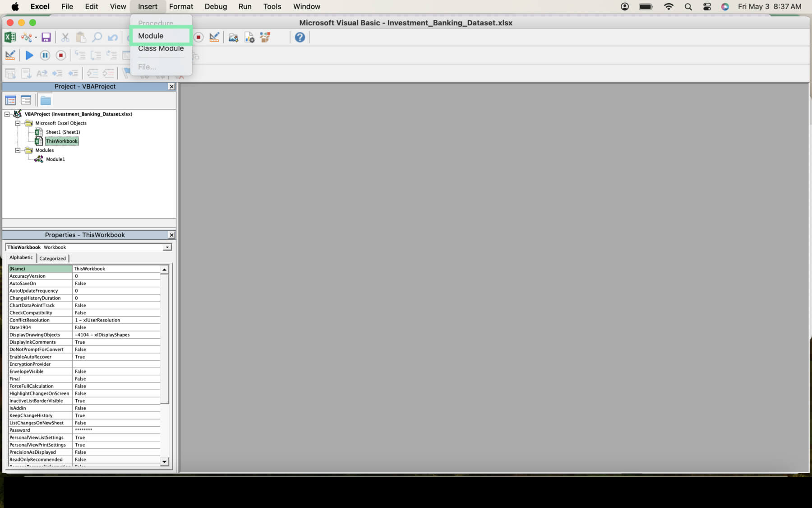Select Sheet1 (Sheet1) in project tree

tap(63, 132)
